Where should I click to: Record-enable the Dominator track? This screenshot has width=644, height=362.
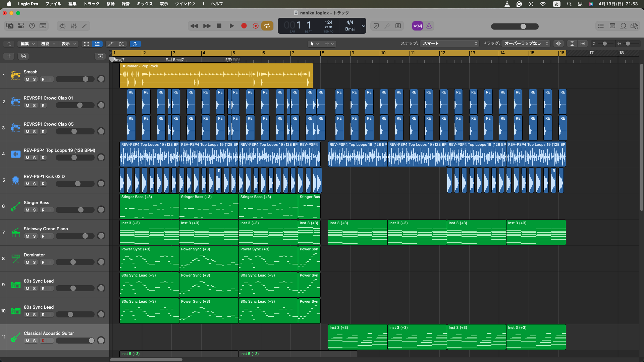43,262
